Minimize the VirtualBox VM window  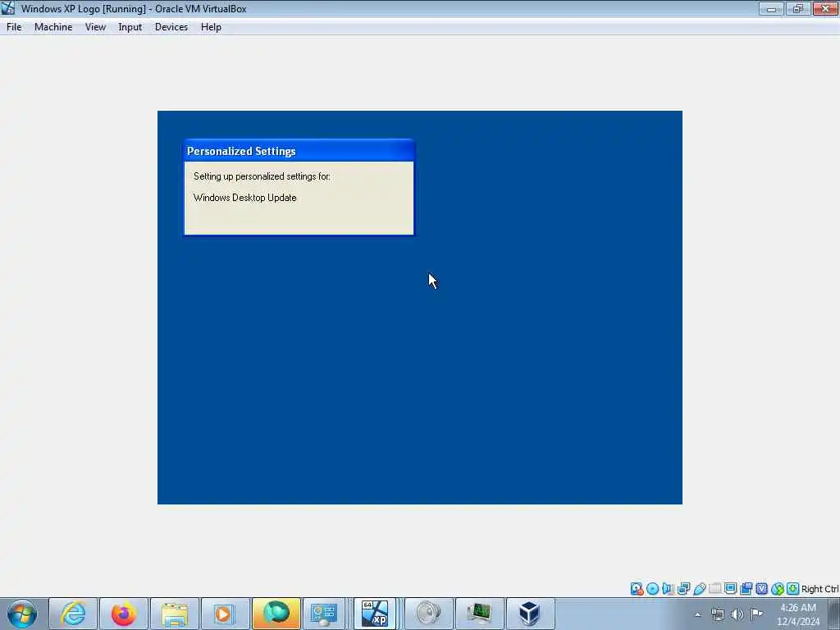coord(771,8)
